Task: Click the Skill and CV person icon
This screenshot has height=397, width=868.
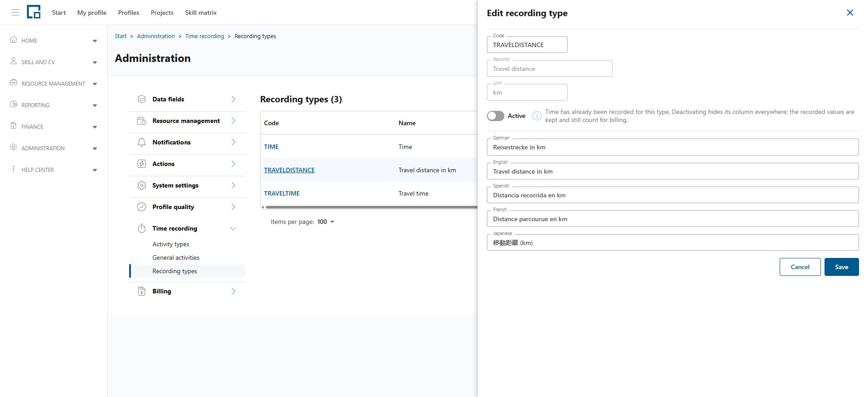Action: [x=13, y=61]
